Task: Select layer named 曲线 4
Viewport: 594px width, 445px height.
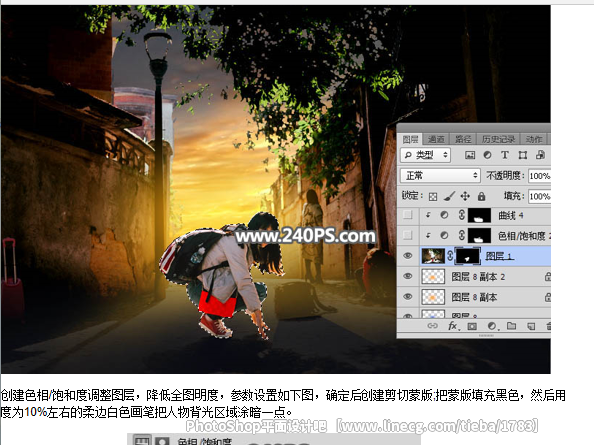Action: (x=511, y=215)
